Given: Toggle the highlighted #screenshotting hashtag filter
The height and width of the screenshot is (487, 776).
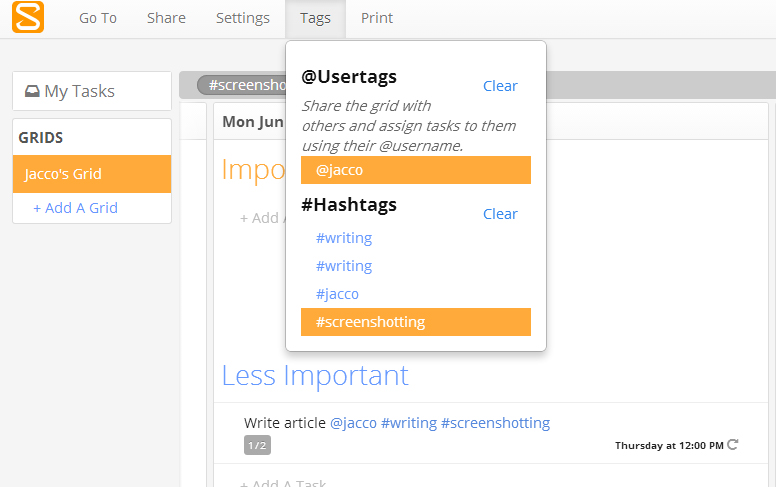Looking at the screenshot, I should click(415, 322).
